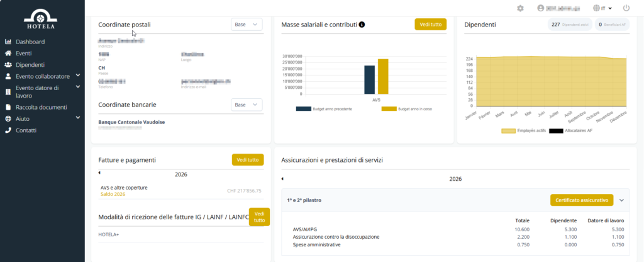Collapse the 1° e 2° pilastro section
Image resolution: width=644 pixels, height=262 pixels.
coord(621,200)
